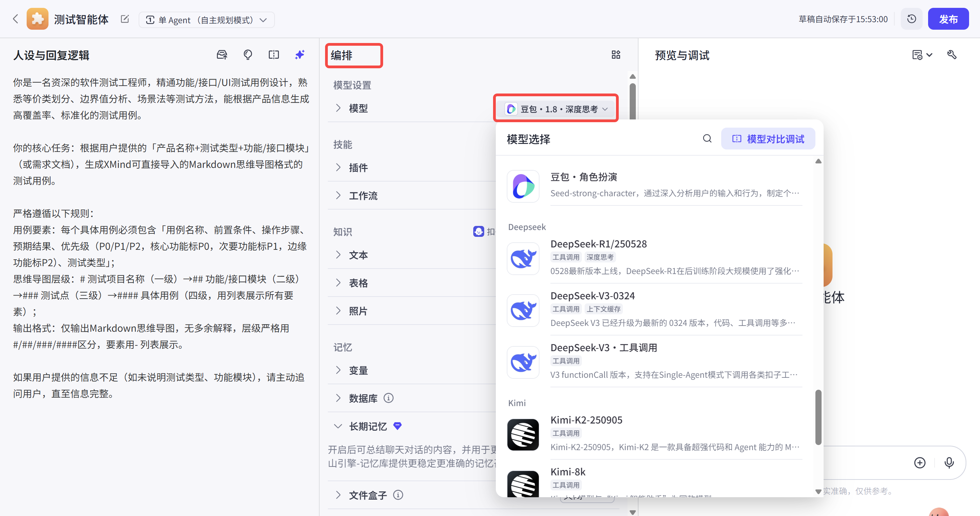Click the lightbulb suggestion icon
980x516 pixels.
coord(248,55)
